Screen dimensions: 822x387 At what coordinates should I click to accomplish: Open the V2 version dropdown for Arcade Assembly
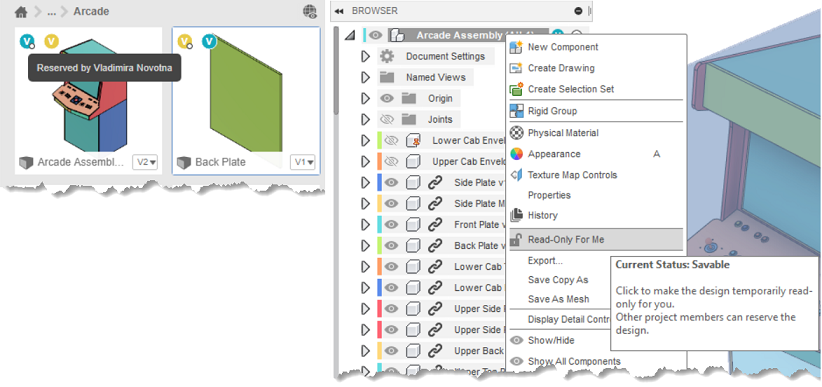[145, 162]
